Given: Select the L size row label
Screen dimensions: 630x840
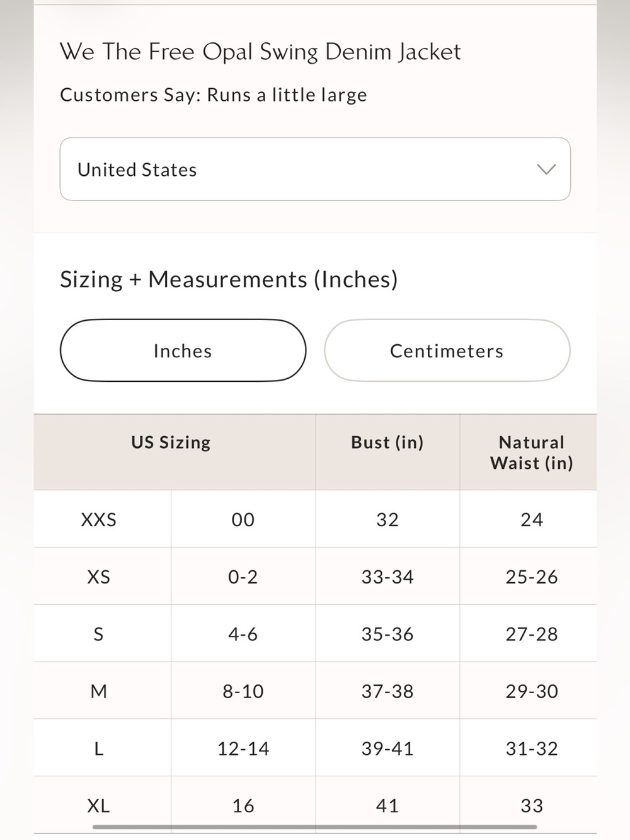Looking at the screenshot, I should (x=99, y=749).
